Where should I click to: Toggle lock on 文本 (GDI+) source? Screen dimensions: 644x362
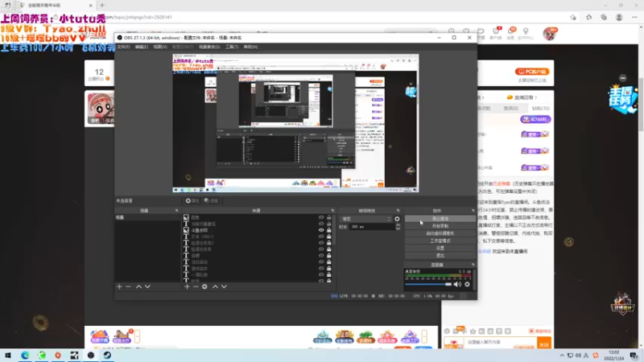[x=328, y=237]
